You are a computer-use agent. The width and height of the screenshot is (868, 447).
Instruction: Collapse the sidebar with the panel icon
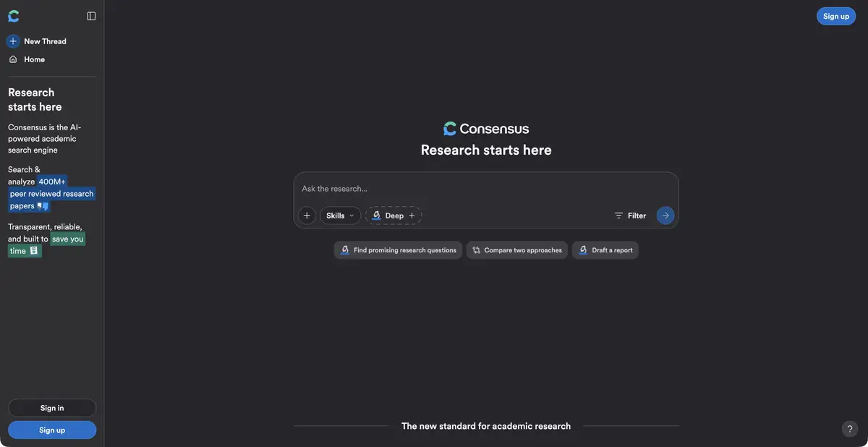pyautogui.click(x=91, y=16)
